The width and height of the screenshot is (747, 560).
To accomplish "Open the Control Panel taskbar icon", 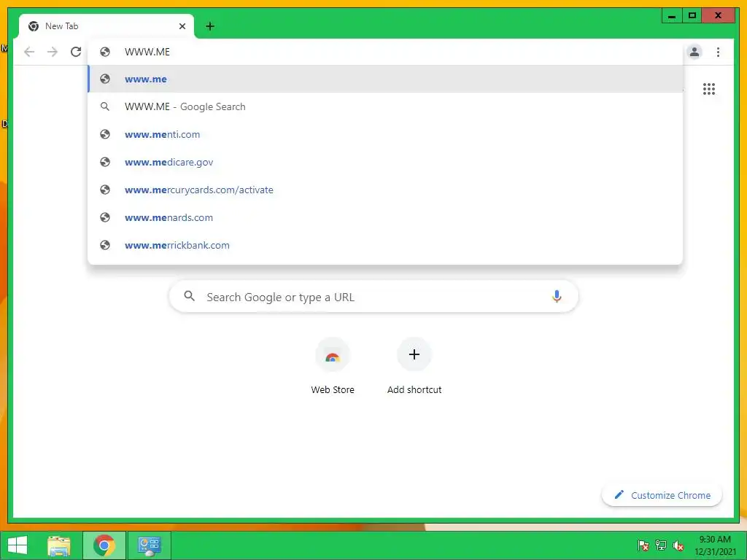I will [149, 545].
